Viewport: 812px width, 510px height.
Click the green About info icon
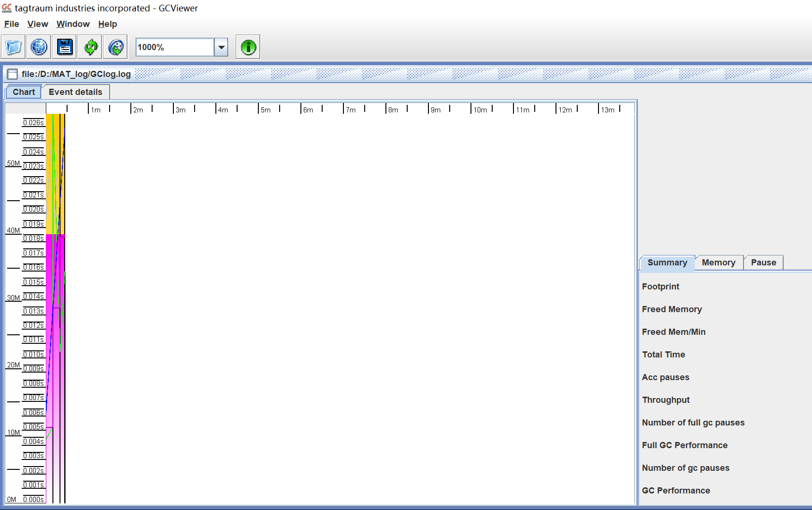click(248, 47)
